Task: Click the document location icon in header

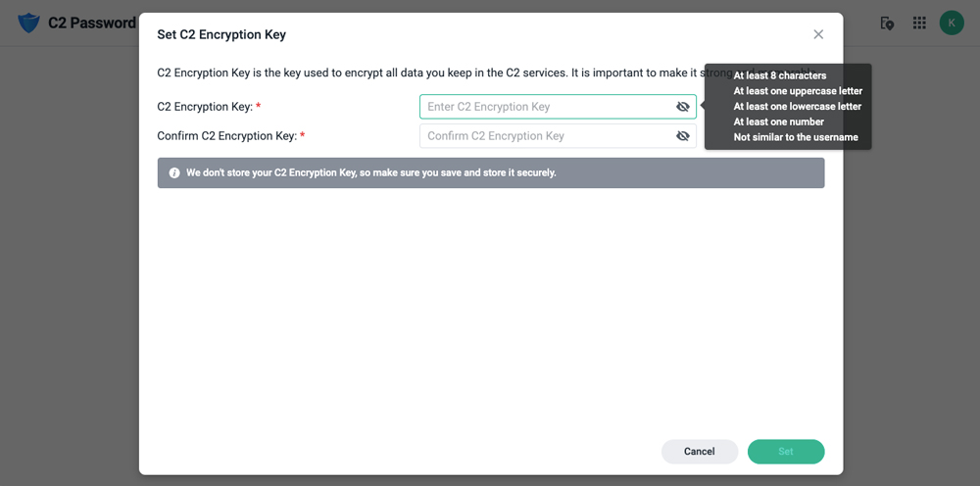Action: 886,24
